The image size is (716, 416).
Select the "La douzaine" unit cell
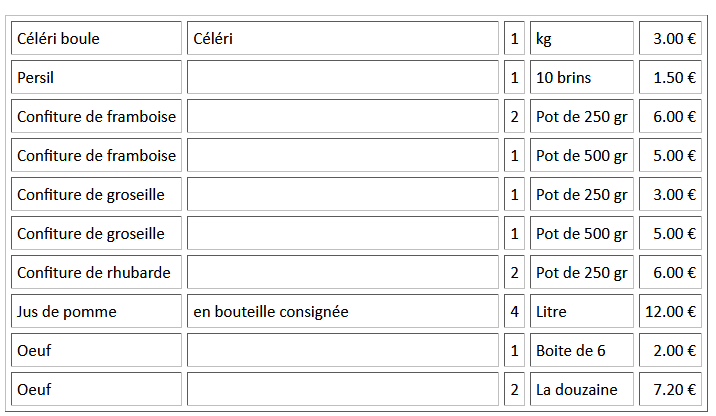581,390
